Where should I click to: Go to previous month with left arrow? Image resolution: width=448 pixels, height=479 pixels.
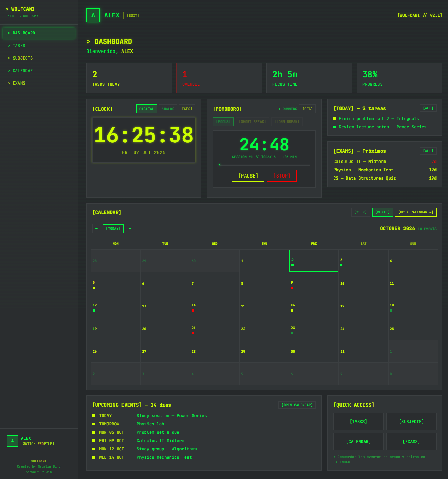click(96, 228)
